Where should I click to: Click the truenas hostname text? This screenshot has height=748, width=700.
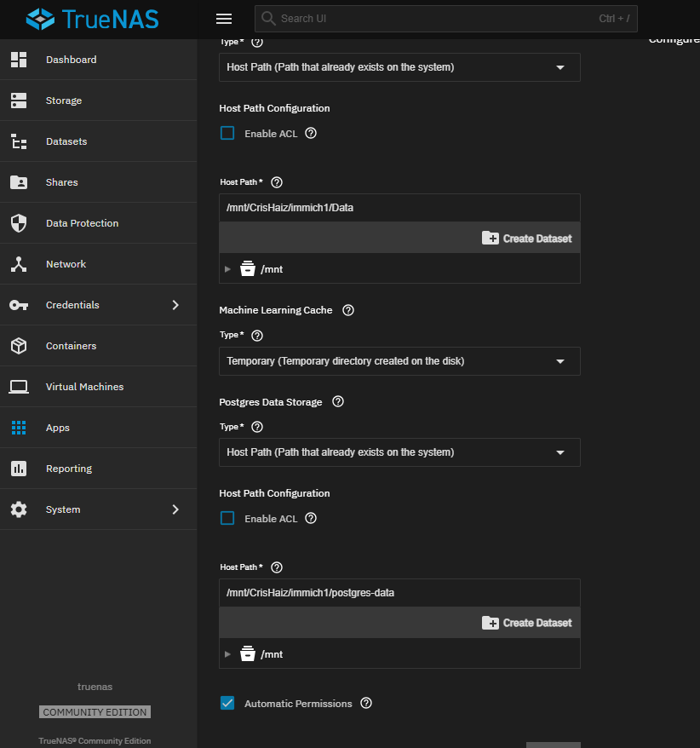pos(95,687)
